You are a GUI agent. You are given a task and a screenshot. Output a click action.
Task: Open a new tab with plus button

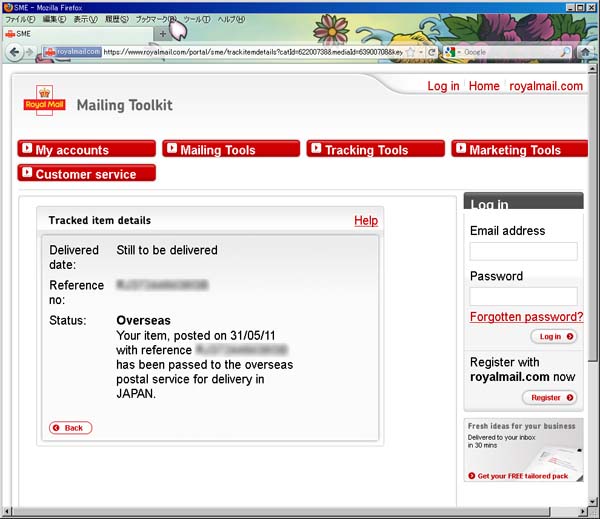click(163, 34)
